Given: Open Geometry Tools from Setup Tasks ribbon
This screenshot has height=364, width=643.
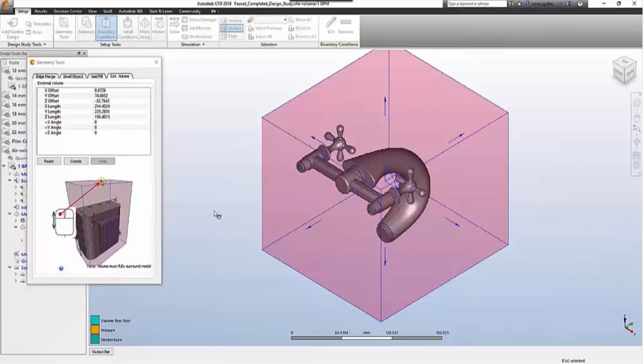Looking at the screenshot, I should click(64, 26).
